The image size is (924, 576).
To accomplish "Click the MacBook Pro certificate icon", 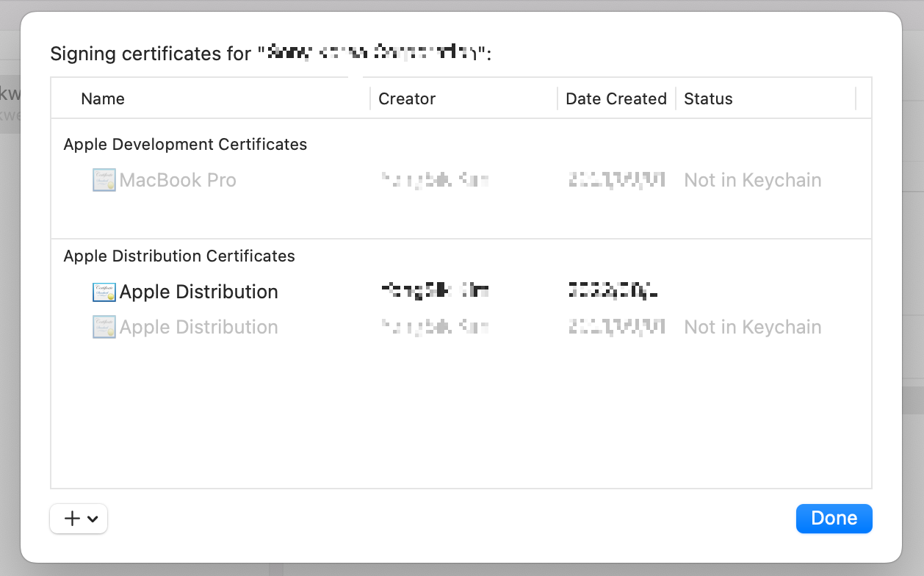I will [x=104, y=180].
